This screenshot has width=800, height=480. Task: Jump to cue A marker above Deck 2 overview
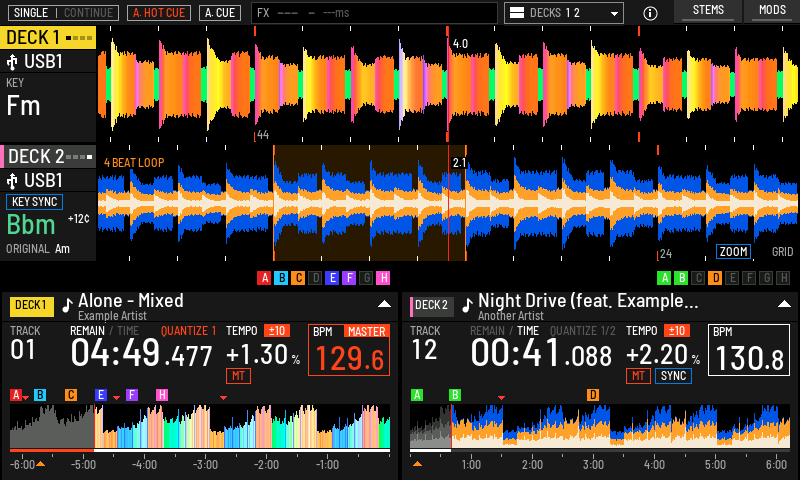(417, 395)
